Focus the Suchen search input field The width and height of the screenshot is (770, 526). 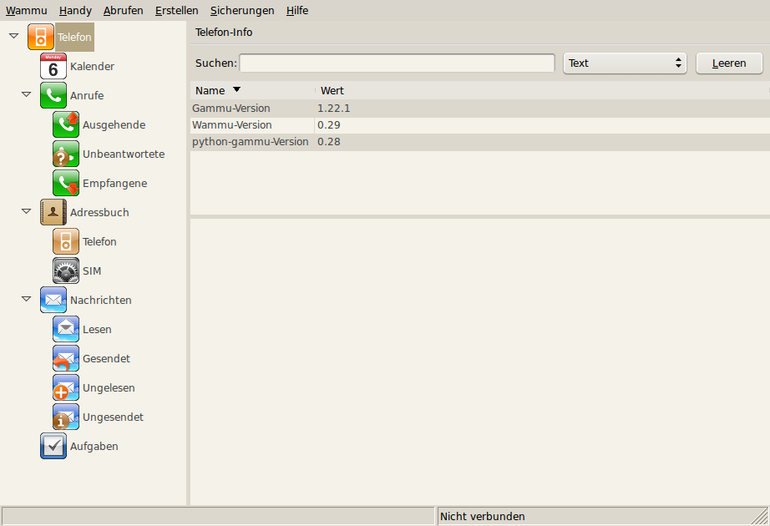(x=397, y=63)
